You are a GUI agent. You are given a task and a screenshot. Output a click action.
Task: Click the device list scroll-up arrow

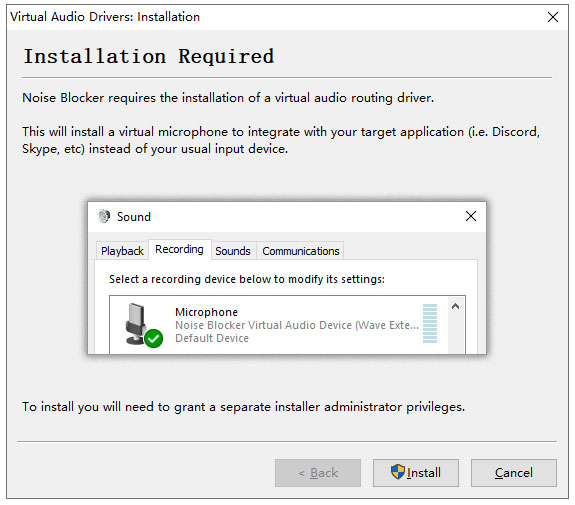point(455,306)
